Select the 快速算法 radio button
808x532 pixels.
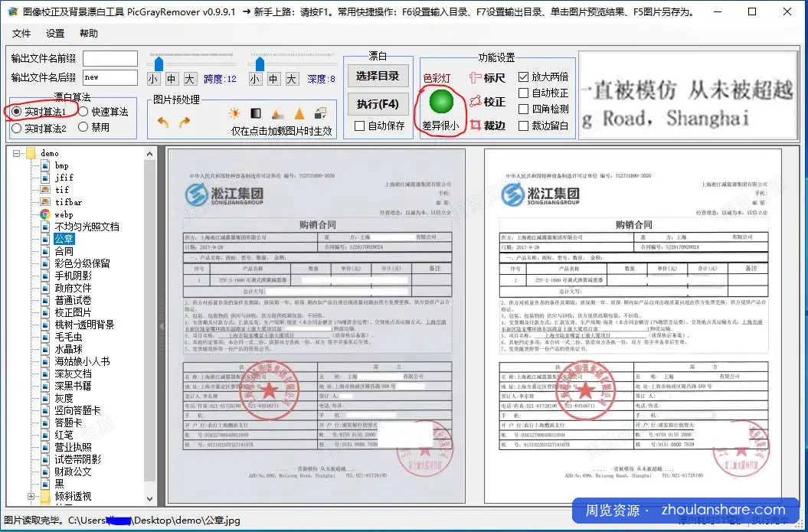point(83,112)
